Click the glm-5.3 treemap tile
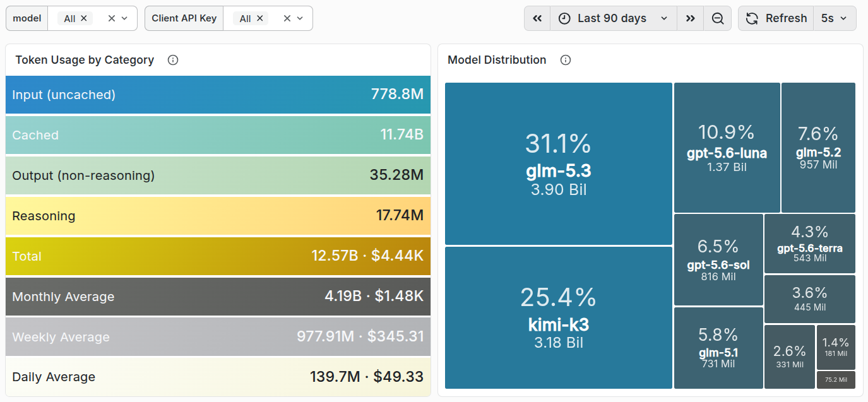Image resolution: width=868 pixels, height=402 pixels. coord(559,163)
